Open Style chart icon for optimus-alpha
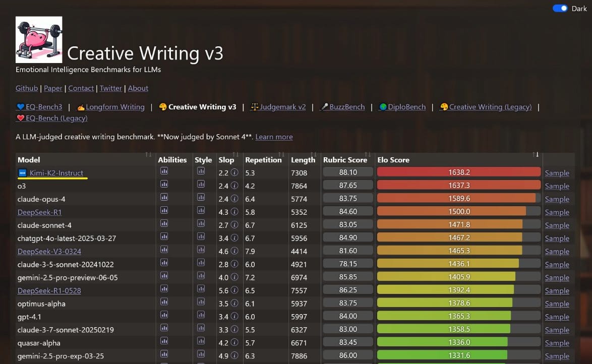The width and height of the screenshot is (592, 364). 201,301
